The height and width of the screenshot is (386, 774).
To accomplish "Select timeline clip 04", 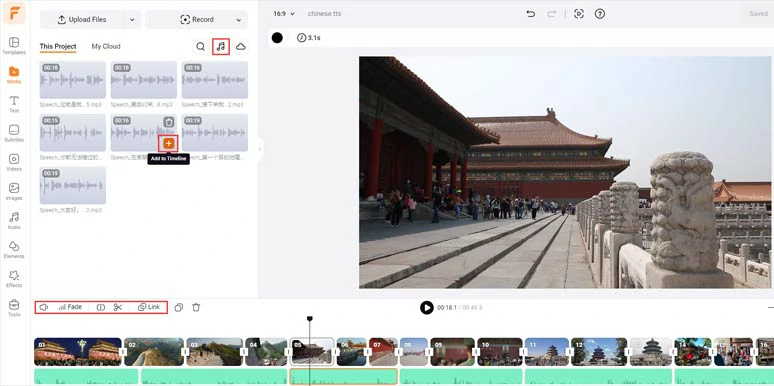I will 266,351.
